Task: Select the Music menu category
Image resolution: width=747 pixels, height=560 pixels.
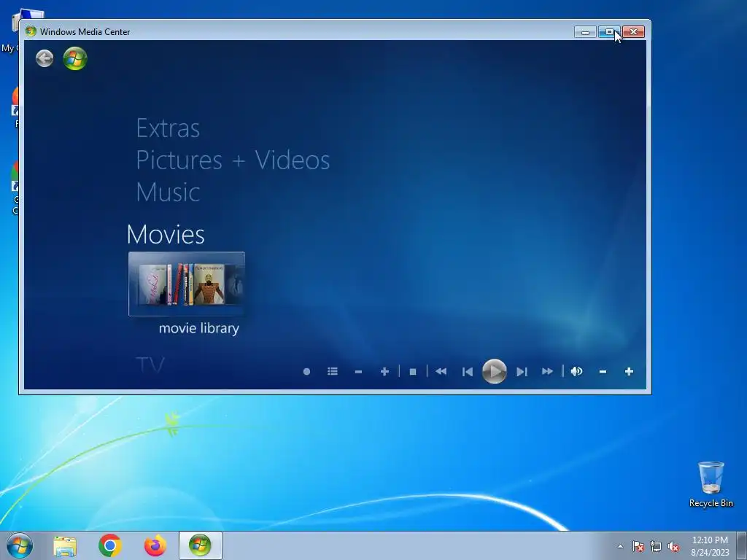Action: pyautogui.click(x=169, y=192)
